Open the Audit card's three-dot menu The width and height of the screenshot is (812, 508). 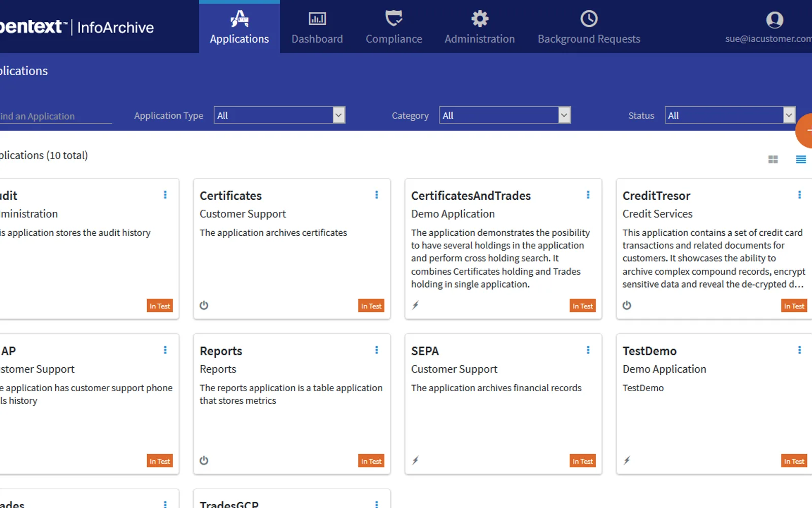[x=165, y=195]
